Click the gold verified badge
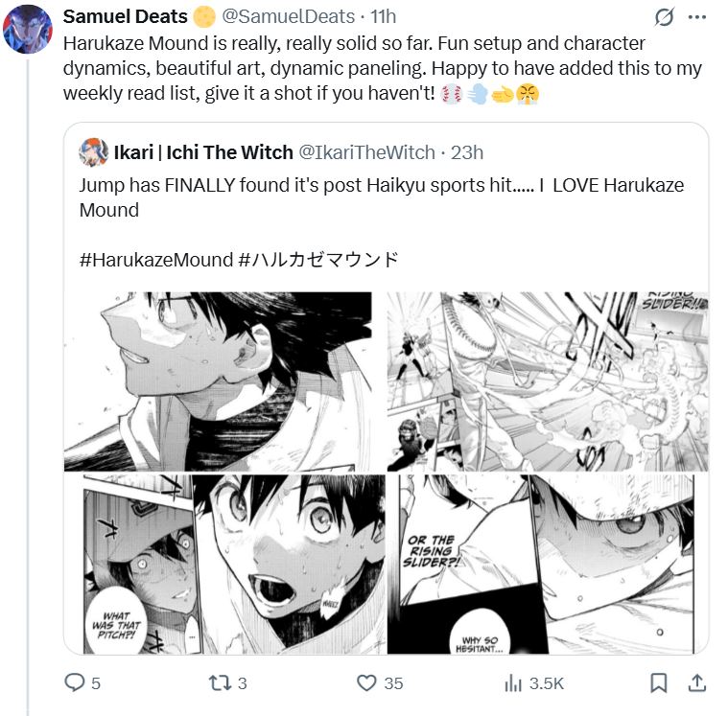Screen dimensions: 728x716 coord(204,17)
